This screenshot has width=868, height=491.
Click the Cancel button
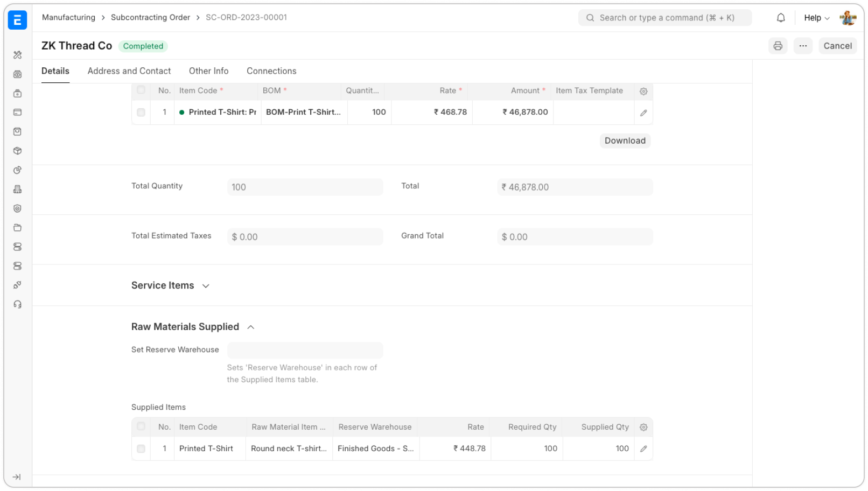(837, 46)
